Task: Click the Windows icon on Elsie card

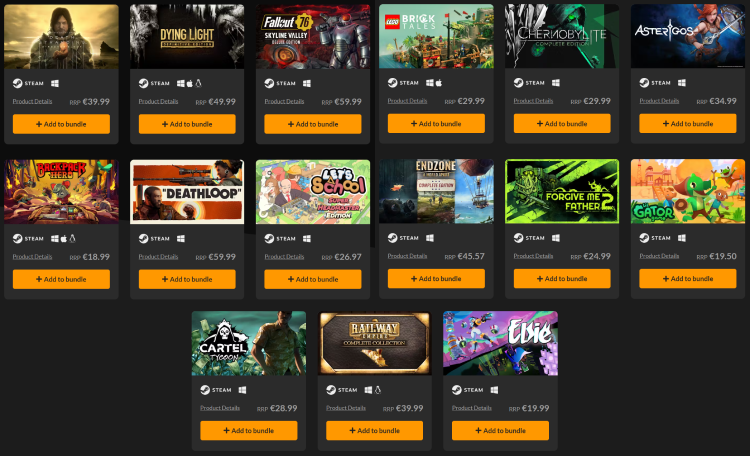Action: coord(494,390)
